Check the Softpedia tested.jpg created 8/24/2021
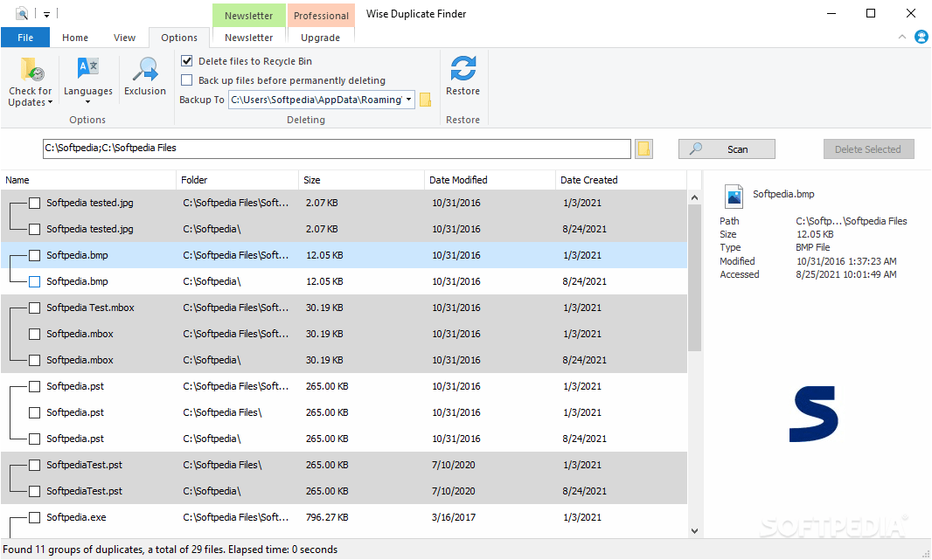Screen dimensions: 932x560 coord(34,229)
